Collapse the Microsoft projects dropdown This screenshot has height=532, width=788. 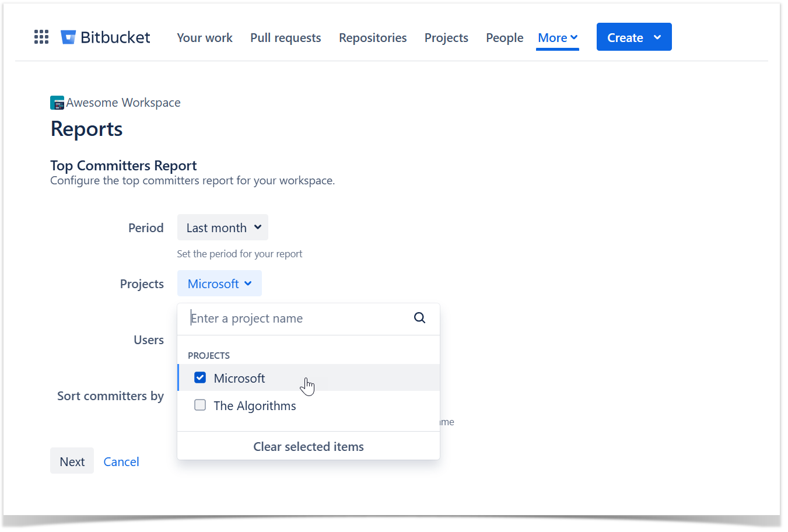(219, 283)
